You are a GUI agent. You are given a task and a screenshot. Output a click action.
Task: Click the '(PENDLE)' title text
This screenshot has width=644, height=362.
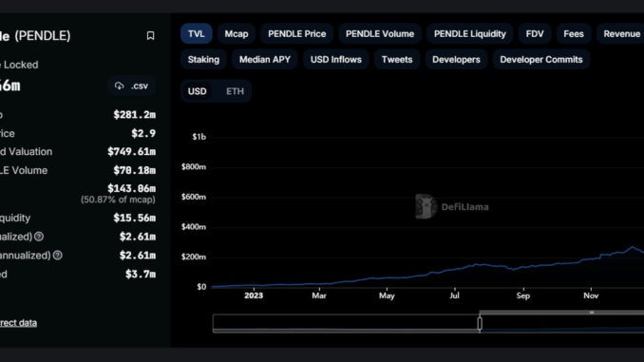(43, 36)
